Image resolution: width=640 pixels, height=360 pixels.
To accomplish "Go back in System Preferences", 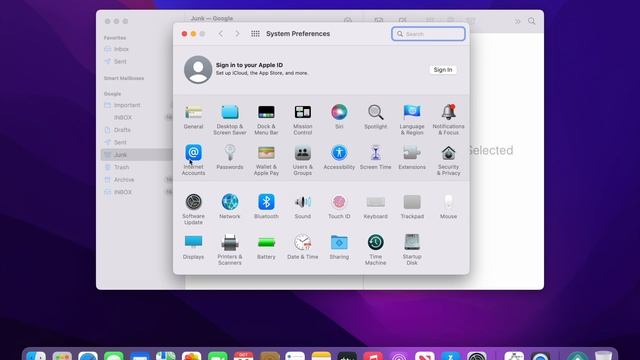I will click(220, 34).
